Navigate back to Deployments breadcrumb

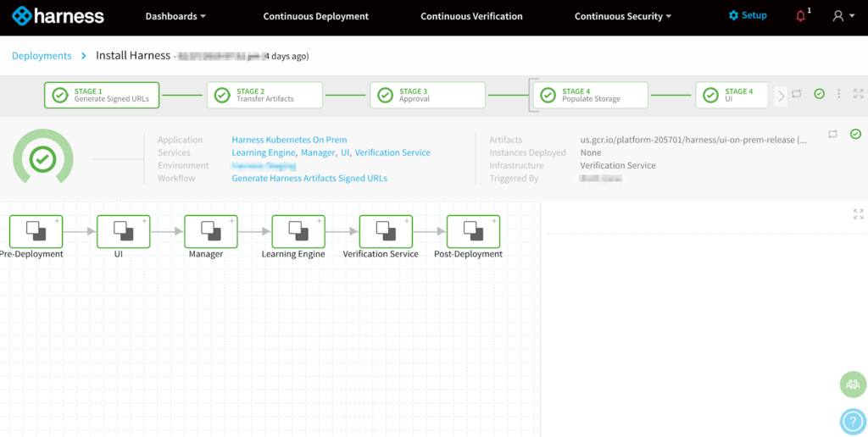42,56
